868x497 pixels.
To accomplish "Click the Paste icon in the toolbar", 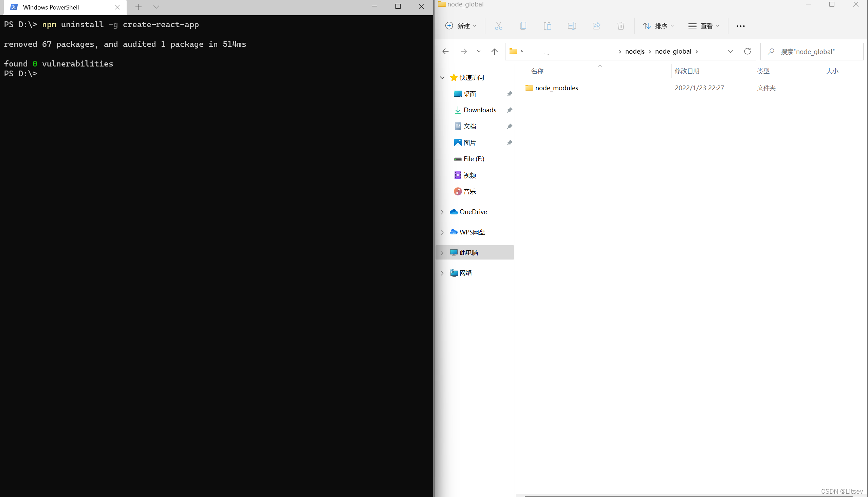I will click(547, 25).
